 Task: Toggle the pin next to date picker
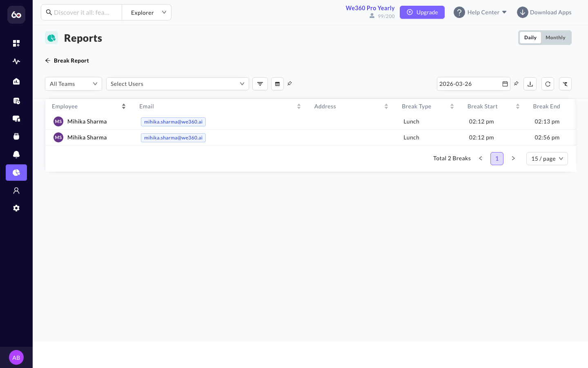516,83
